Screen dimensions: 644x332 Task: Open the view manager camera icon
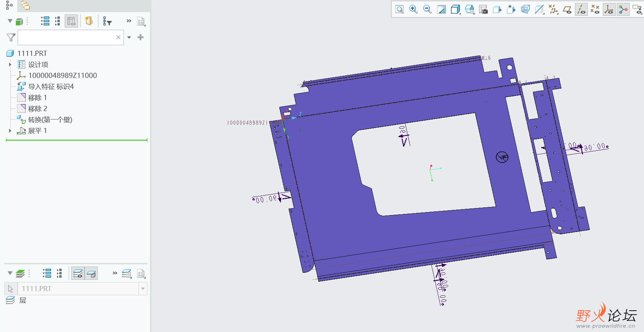coord(483,9)
